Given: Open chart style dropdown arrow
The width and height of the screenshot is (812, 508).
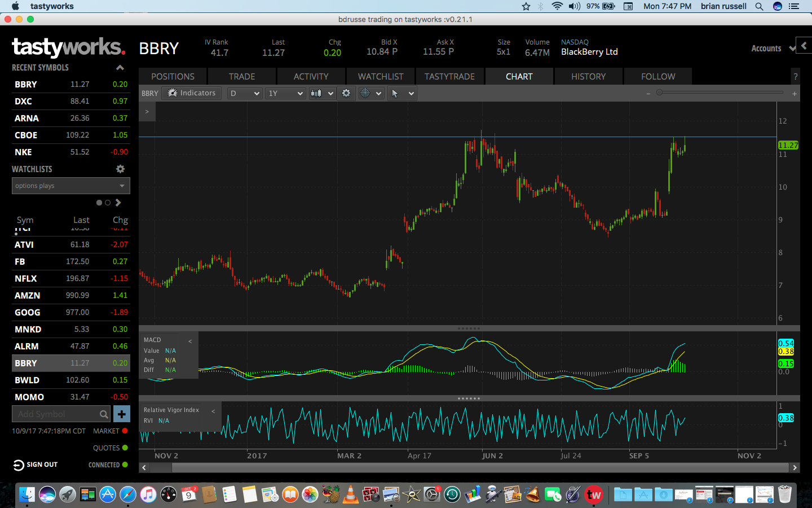Looking at the screenshot, I should [x=330, y=93].
